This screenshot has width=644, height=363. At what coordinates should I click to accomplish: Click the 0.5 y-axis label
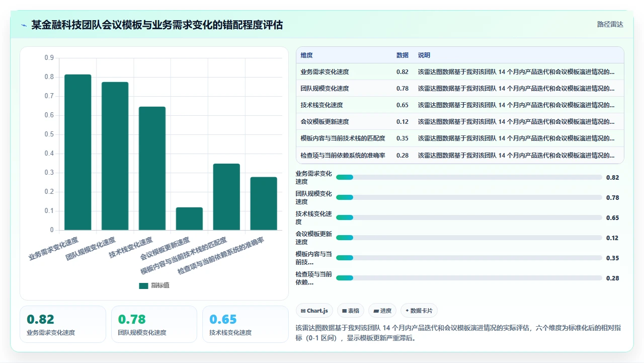click(x=49, y=134)
